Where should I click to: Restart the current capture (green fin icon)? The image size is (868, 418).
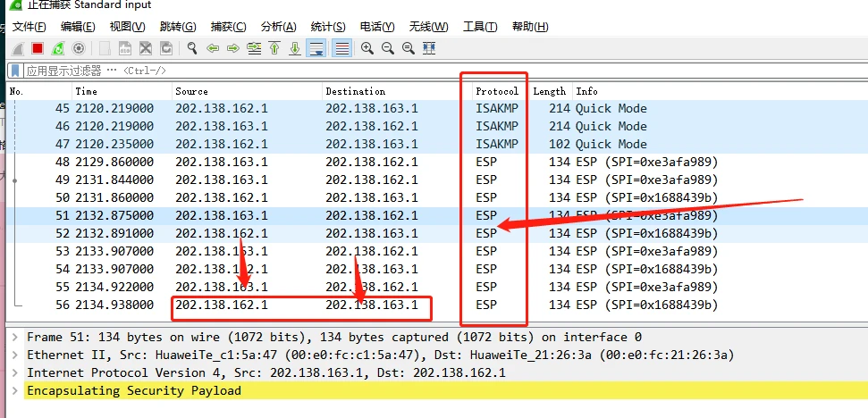click(x=58, y=48)
